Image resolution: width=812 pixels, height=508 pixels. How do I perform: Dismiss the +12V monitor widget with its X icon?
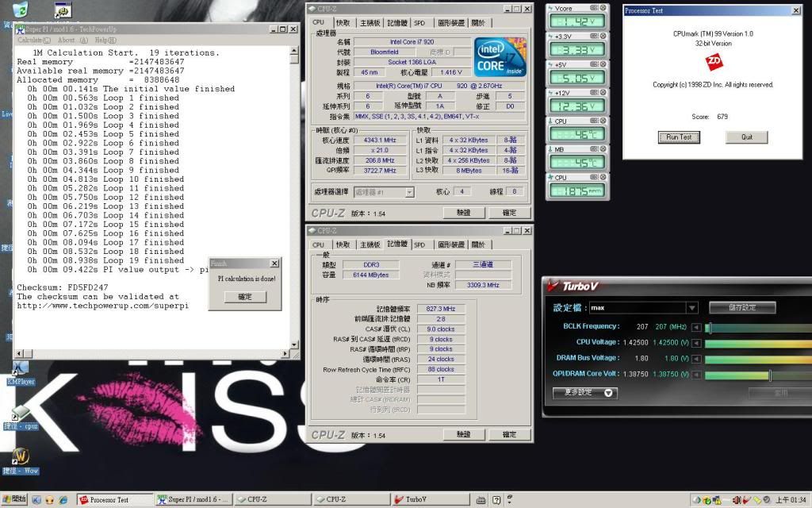tap(603, 93)
